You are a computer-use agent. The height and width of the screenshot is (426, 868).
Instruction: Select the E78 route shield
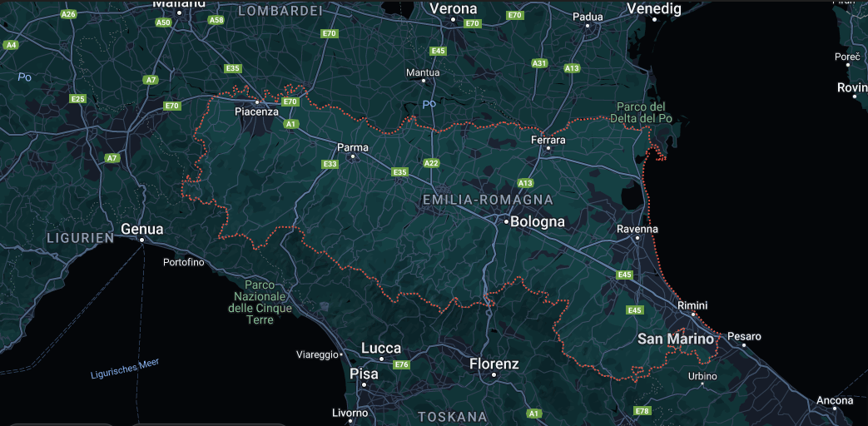(x=642, y=410)
